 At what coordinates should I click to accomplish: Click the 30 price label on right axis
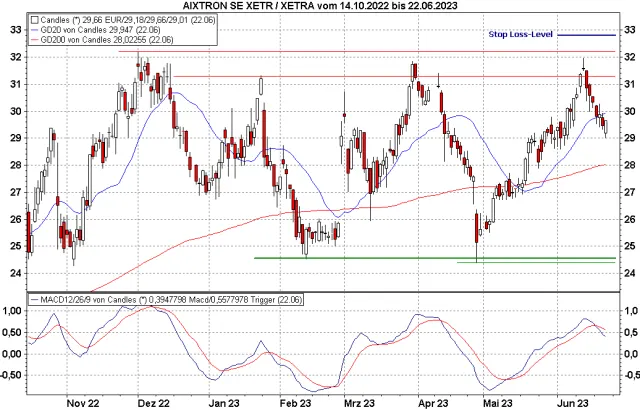pyautogui.click(x=629, y=111)
